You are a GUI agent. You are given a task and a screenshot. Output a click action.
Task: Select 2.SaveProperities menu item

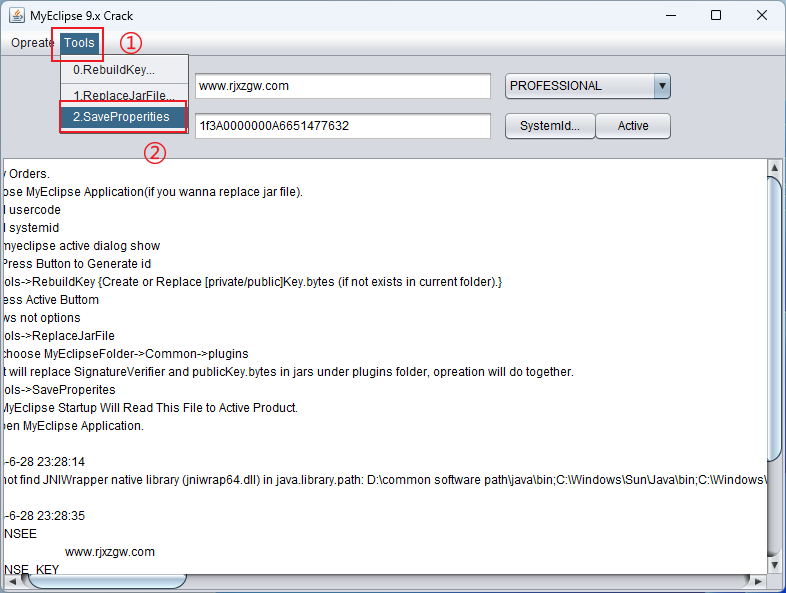(x=122, y=117)
